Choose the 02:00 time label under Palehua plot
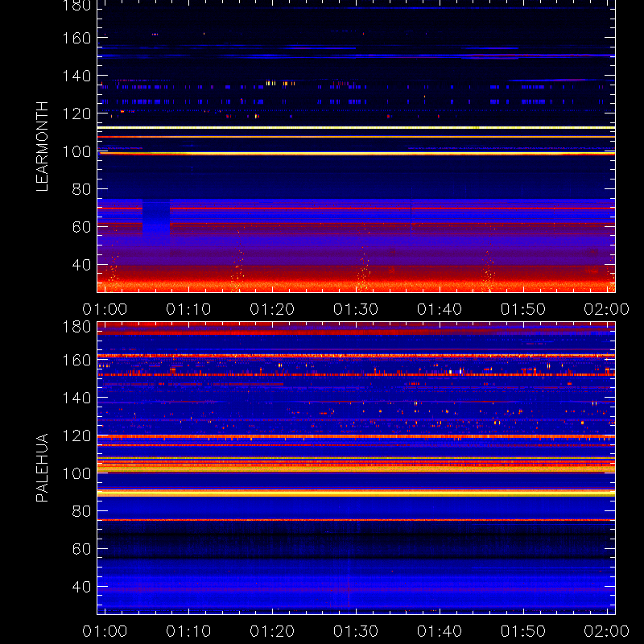Image resolution: width=644 pixels, height=644 pixels. pos(607,631)
